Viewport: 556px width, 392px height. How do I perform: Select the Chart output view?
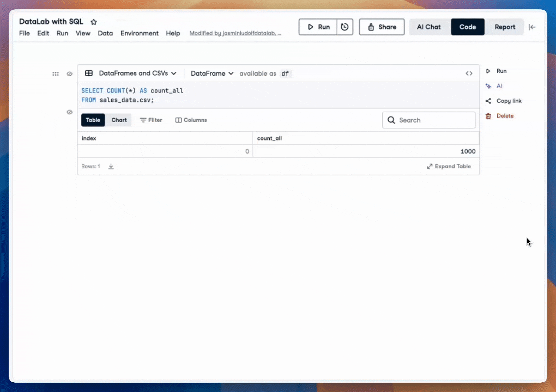click(x=119, y=120)
